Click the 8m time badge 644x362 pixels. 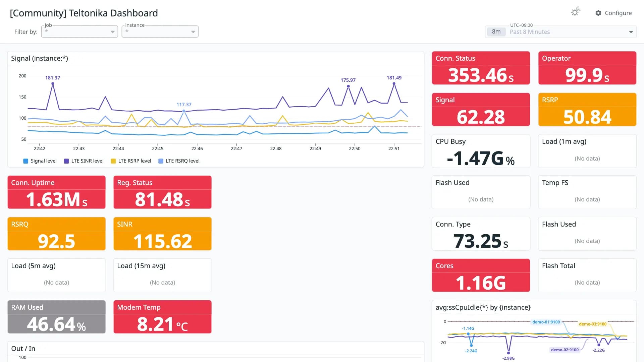click(496, 32)
